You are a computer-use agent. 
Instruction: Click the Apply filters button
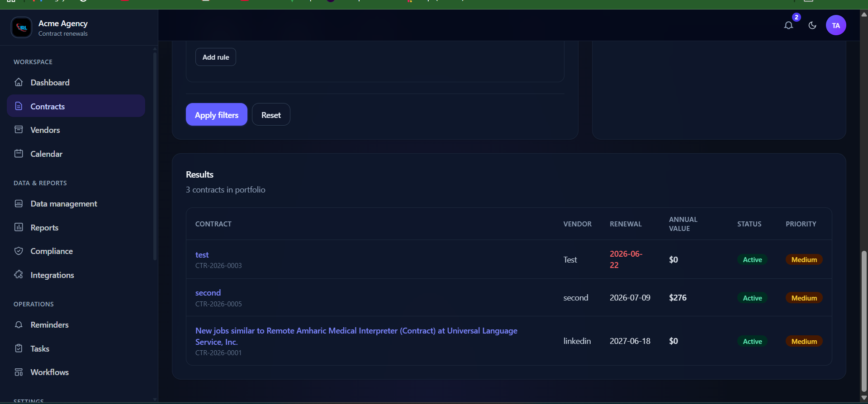click(217, 114)
